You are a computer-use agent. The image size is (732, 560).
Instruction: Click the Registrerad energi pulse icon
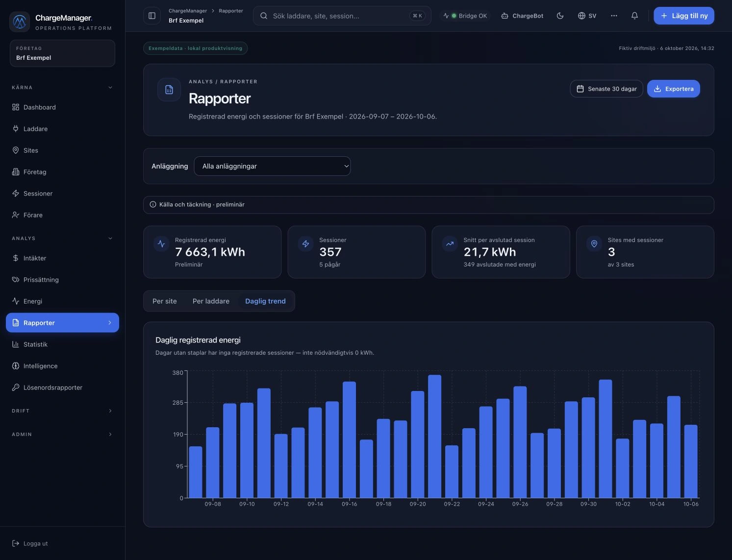[x=161, y=243]
